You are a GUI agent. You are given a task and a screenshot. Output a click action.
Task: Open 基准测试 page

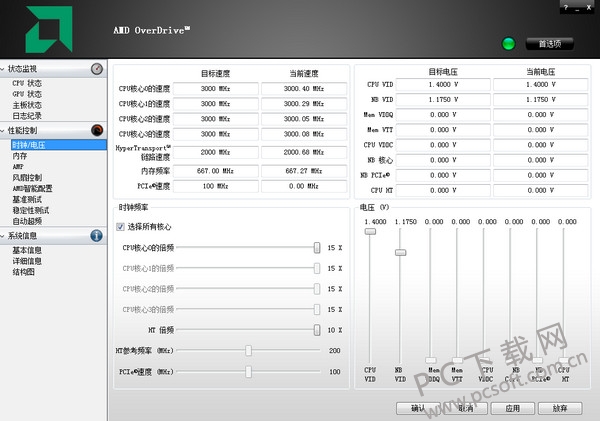click(27, 199)
